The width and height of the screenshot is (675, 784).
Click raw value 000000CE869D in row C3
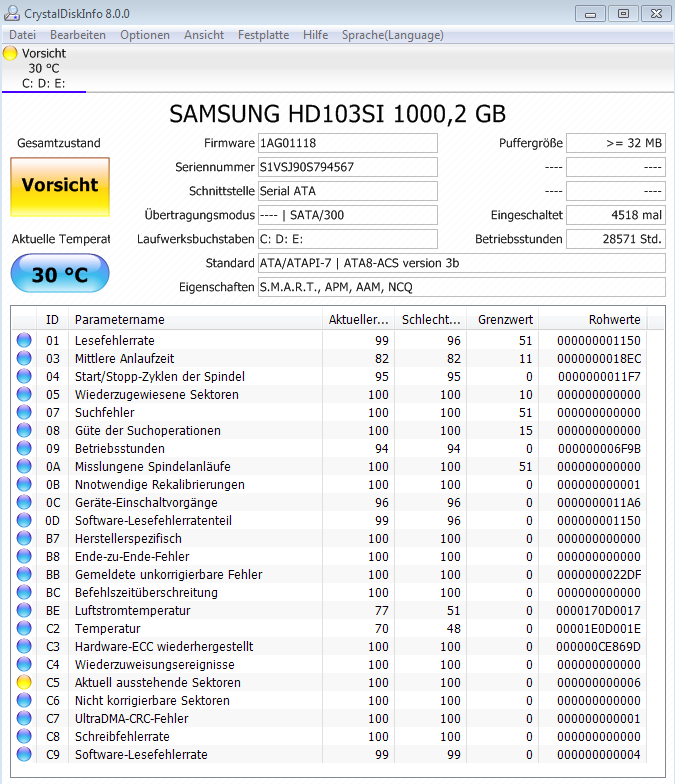coord(598,646)
